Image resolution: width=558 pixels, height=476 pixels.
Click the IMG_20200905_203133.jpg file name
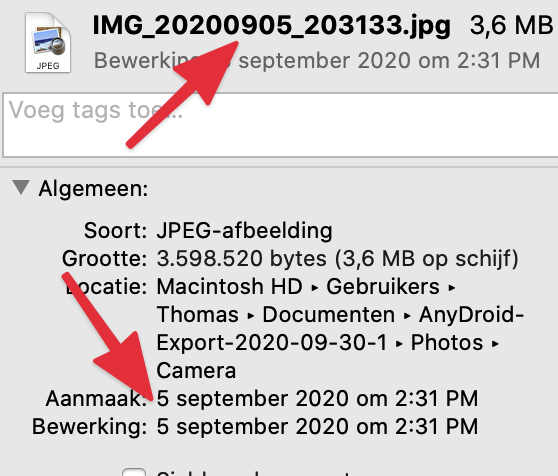point(272,26)
